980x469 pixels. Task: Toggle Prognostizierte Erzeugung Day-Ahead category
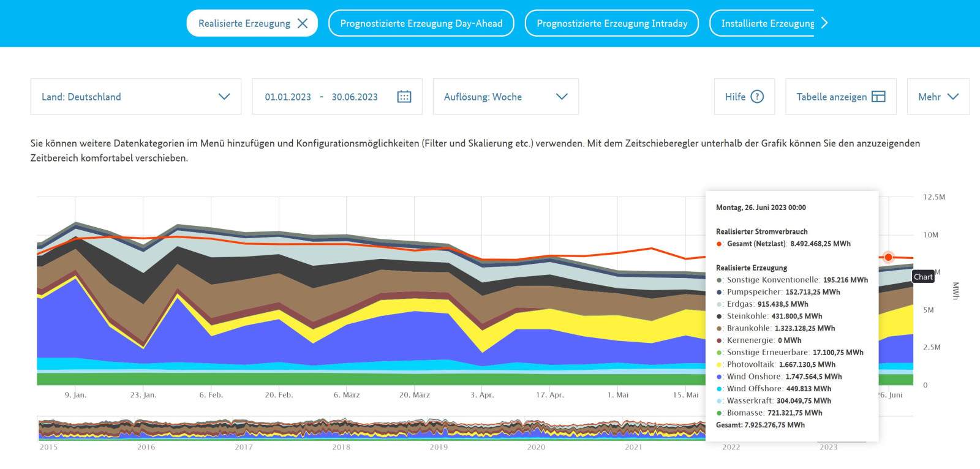coord(421,23)
